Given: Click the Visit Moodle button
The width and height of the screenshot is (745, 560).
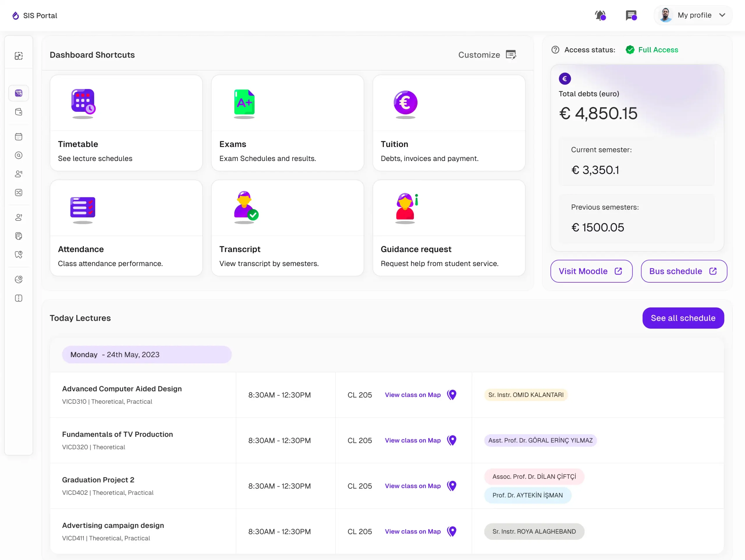Looking at the screenshot, I should (x=591, y=271).
